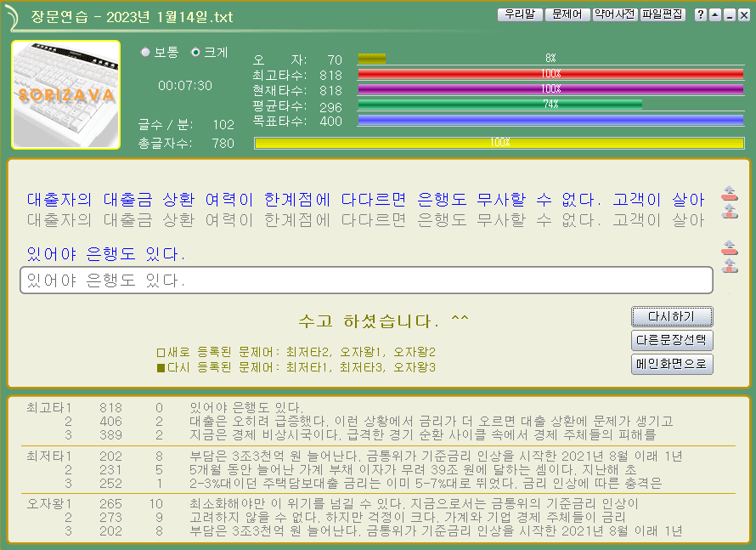756x550 pixels.
Task: Click the up-arrow roll-up icon in title bar
Action: [714, 14]
